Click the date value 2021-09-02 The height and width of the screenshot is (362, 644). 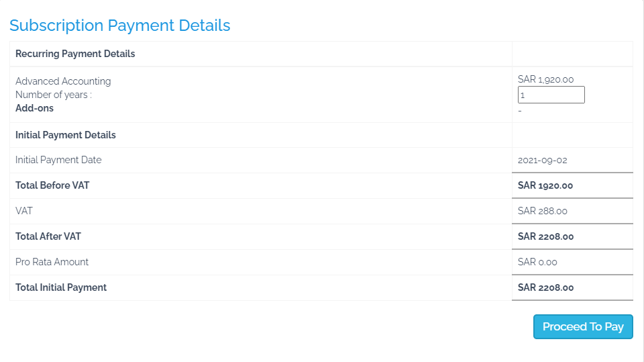(543, 161)
